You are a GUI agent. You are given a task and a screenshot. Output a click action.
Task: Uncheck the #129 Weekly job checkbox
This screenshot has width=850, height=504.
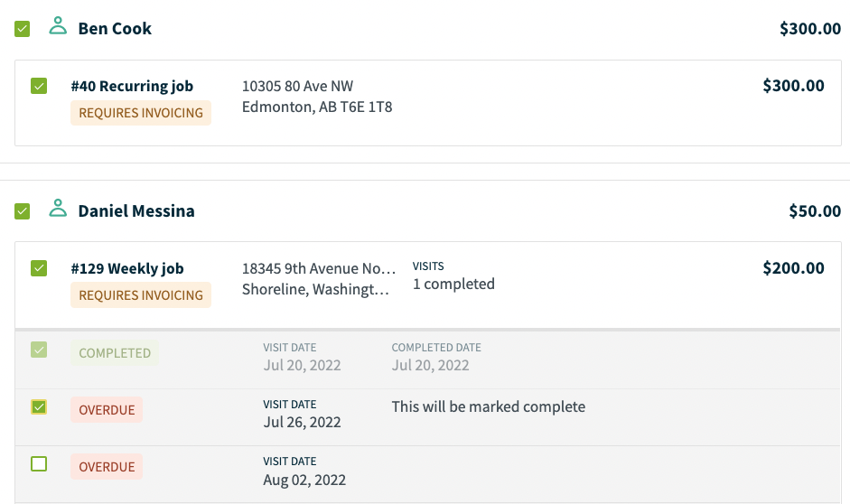[39, 268]
